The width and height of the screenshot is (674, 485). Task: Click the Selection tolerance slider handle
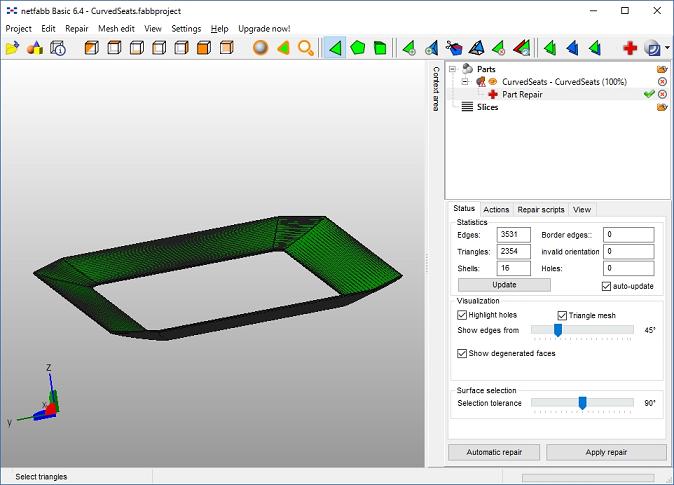[582, 403]
